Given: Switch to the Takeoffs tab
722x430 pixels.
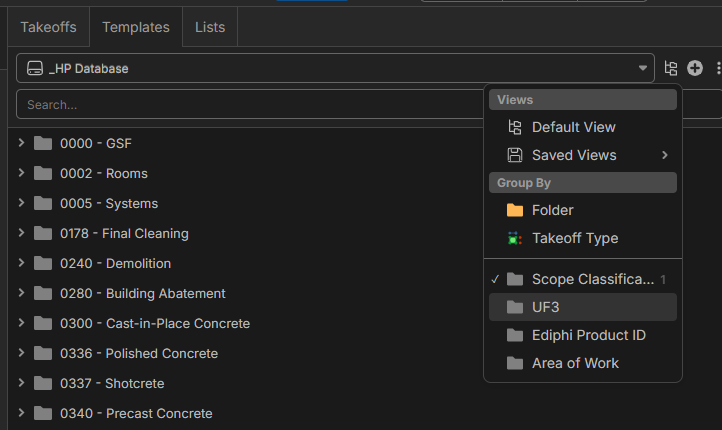Looking at the screenshot, I should click(x=48, y=27).
